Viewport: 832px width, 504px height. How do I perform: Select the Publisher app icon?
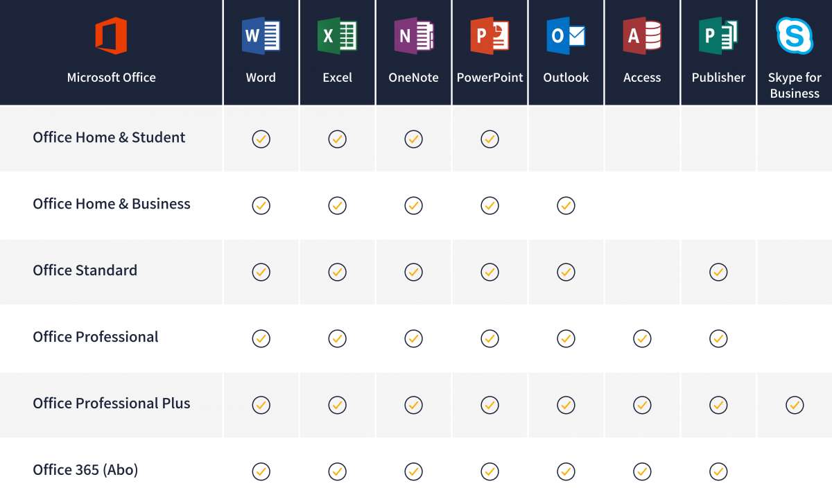pyautogui.click(x=718, y=37)
